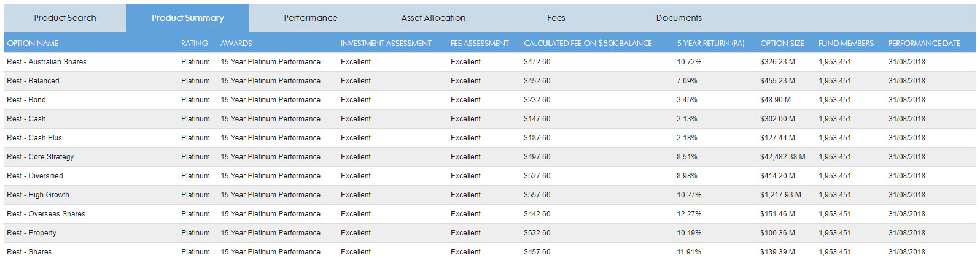Click the Performance Date column header
This screenshot has width=980, height=263.
tap(924, 44)
